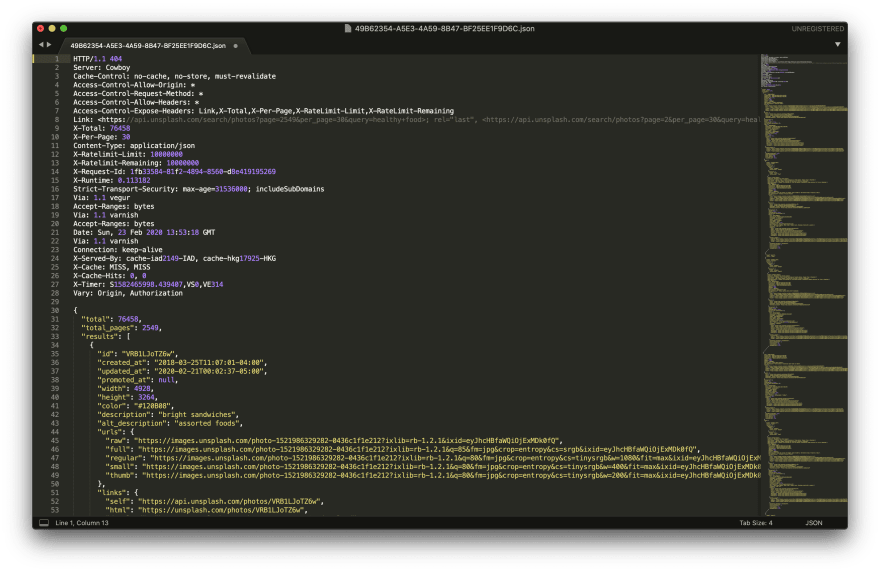This screenshot has width=880, height=572.
Task: Click the Access-Control-Allow-Origin line
Action: click(x=134, y=85)
